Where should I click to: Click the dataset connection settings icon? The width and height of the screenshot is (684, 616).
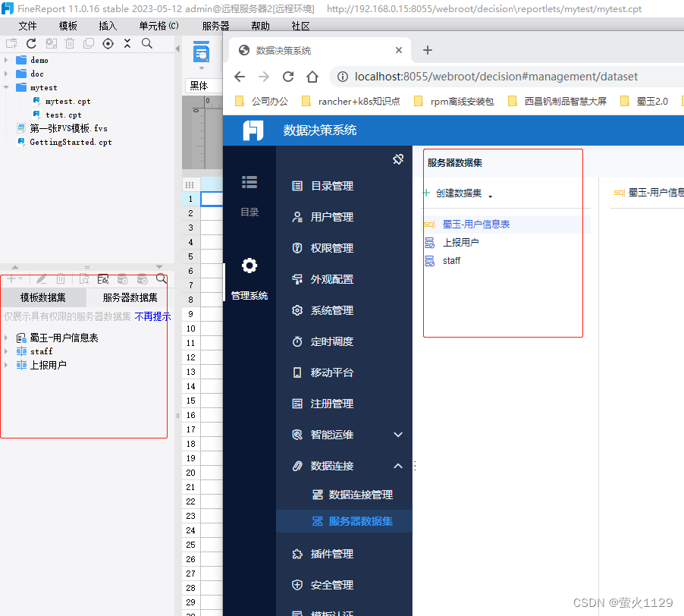tap(103, 278)
